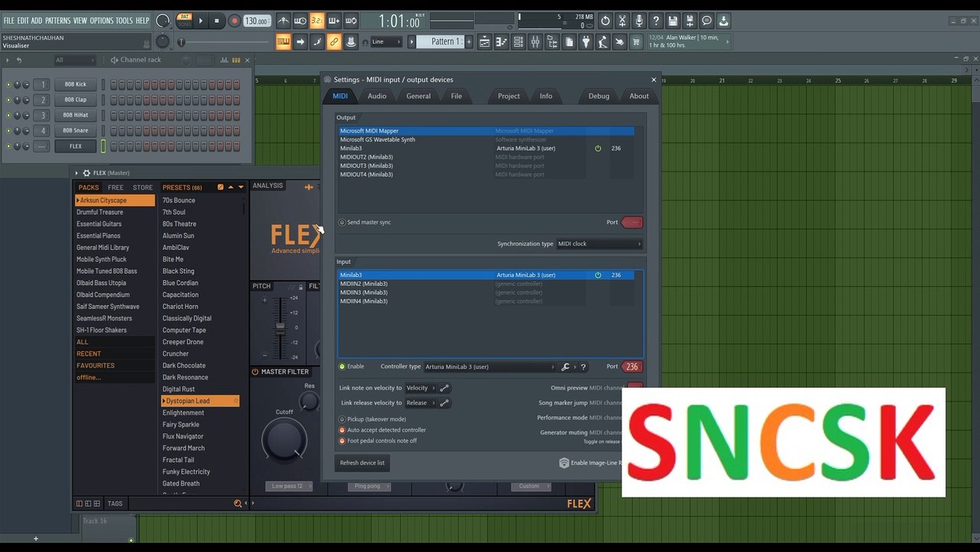Image resolution: width=980 pixels, height=552 pixels.
Task: Switch to the General settings tab
Action: (418, 96)
